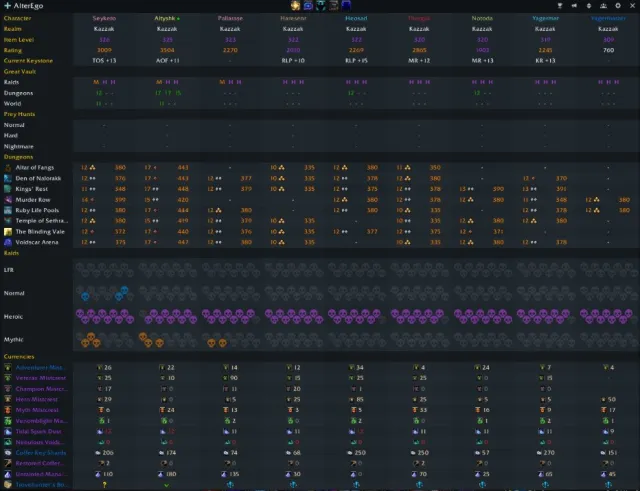Open the trophy icon in top-right toolbar
This screenshot has width=640, height=491.
pyautogui.click(x=560, y=6)
